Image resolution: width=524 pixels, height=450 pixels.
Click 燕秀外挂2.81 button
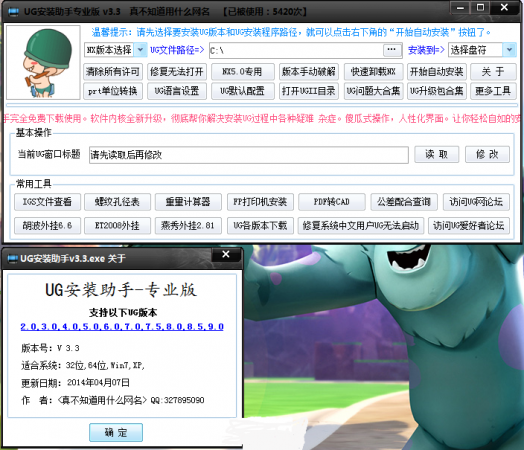188,226
